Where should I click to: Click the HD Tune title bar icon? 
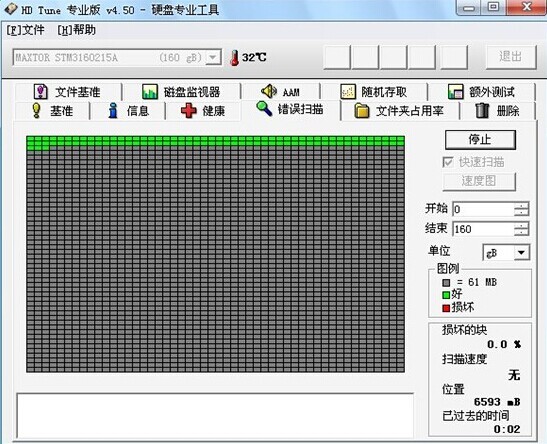tap(10, 9)
